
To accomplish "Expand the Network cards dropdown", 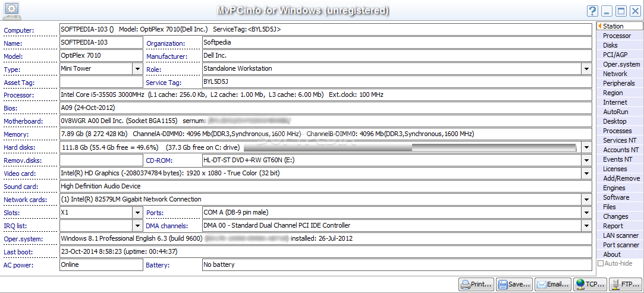I will pos(586,200).
